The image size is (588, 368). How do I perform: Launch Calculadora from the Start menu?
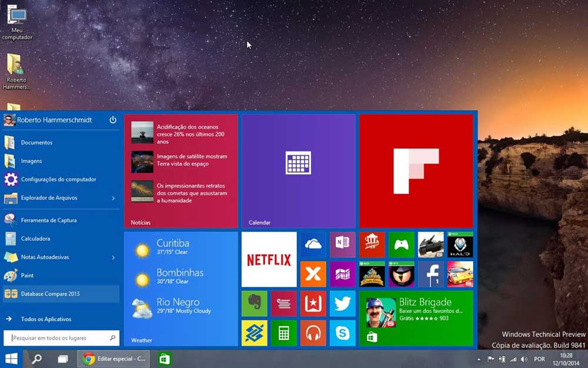[x=35, y=238]
